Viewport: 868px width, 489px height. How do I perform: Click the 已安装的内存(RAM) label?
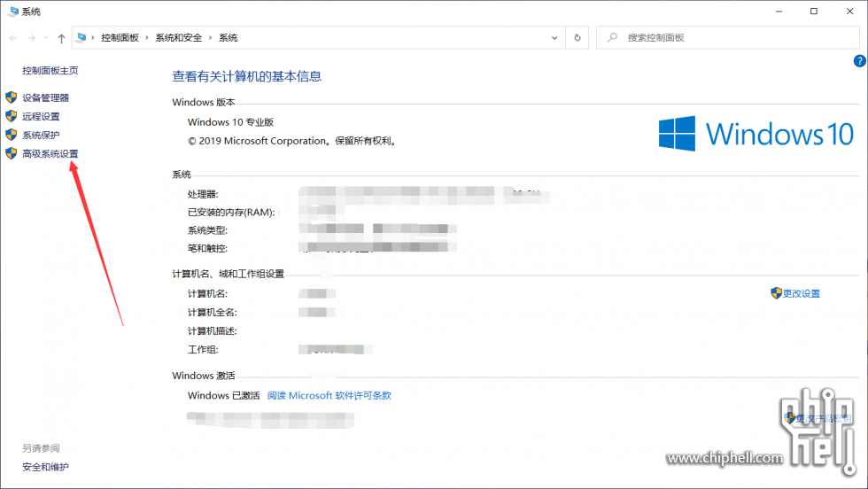pyautogui.click(x=231, y=212)
